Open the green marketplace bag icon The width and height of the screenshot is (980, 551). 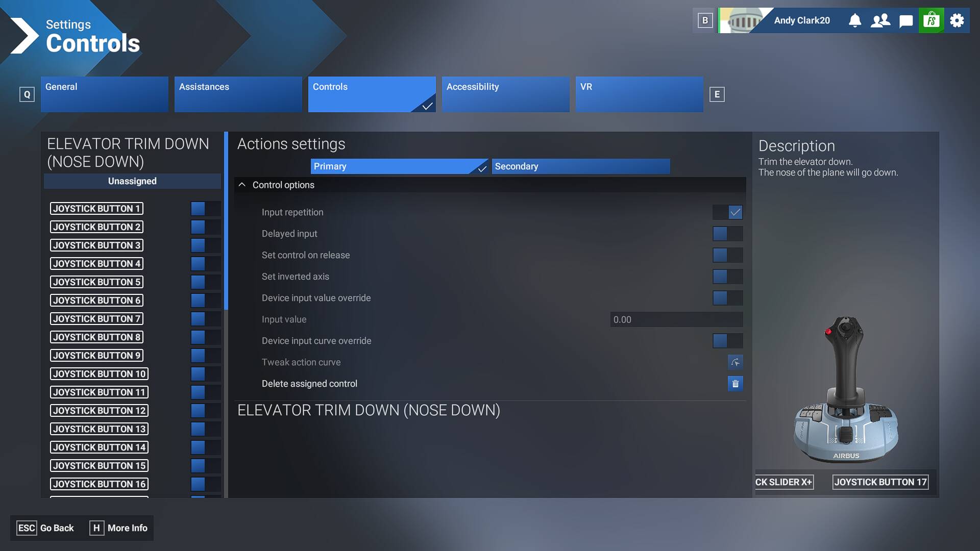[932, 20]
